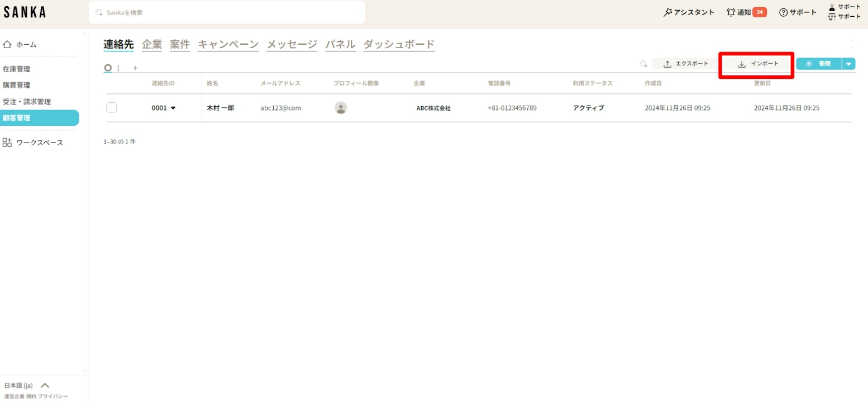Click the 姓名 column header
The image size is (868, 409).
[x=212, y=83]
